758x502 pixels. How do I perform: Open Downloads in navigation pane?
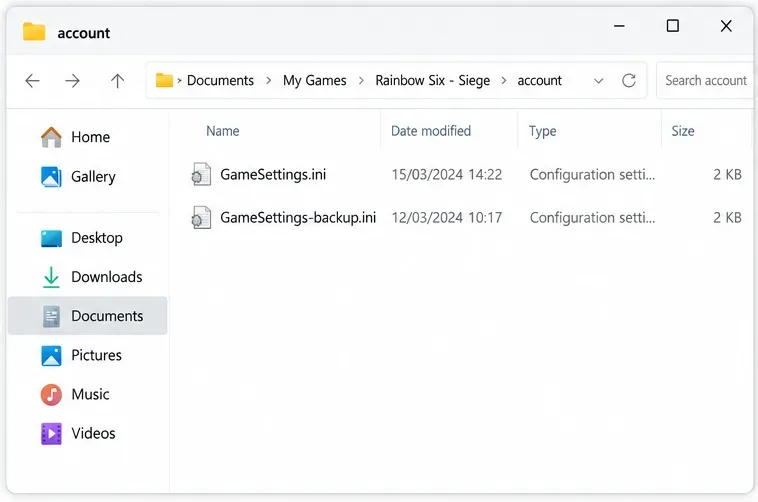point(88,277)
